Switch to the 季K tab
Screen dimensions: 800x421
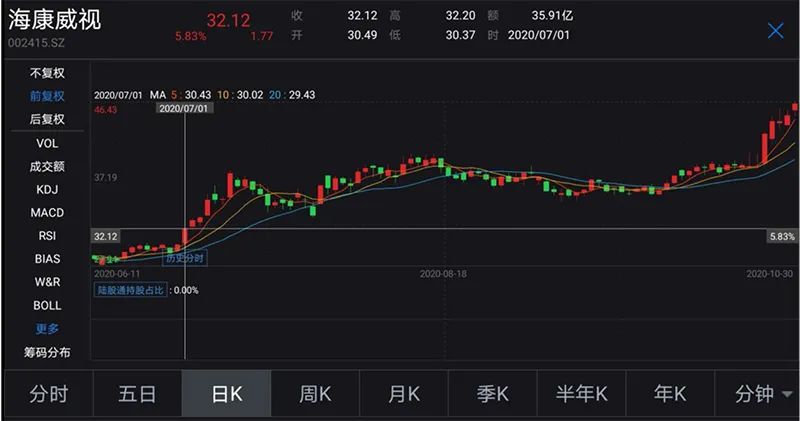[493, 394]
